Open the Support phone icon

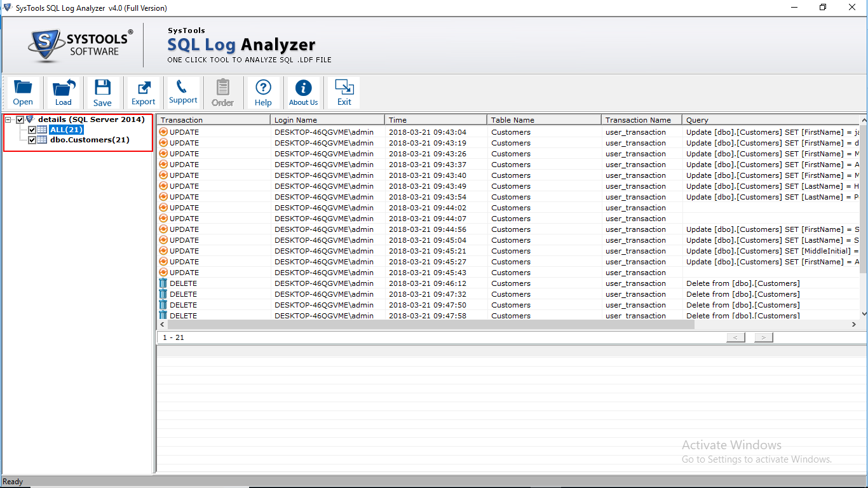(x=183, y=93)
